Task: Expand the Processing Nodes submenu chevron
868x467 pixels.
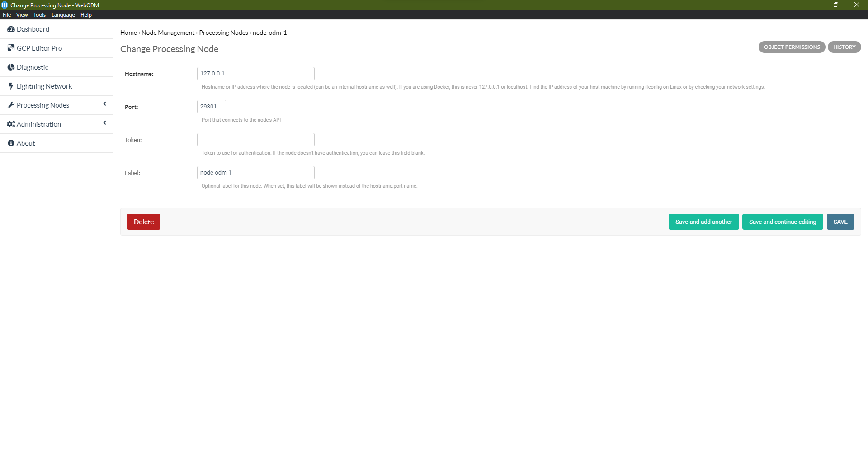Action: (104, 104)
